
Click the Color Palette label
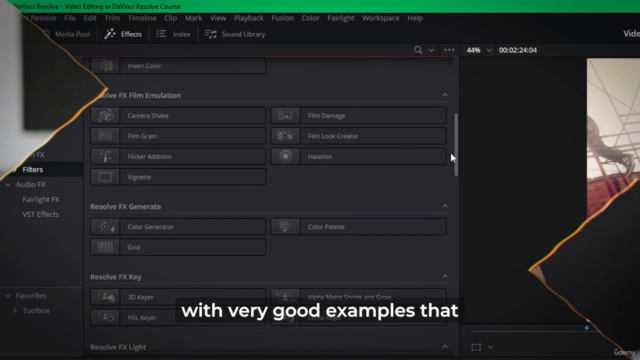pyautogui.click(x=326, y=227)
